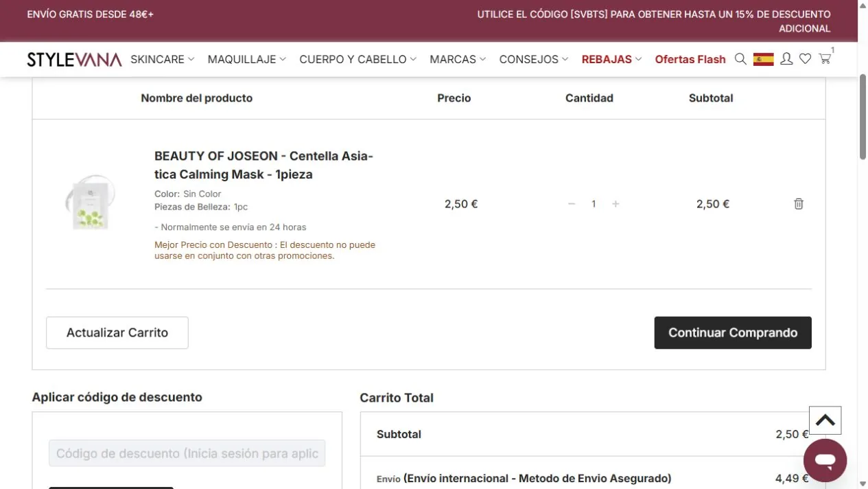
Task: Click the Spain flag language selector
Action: click(x=763, y=59)
